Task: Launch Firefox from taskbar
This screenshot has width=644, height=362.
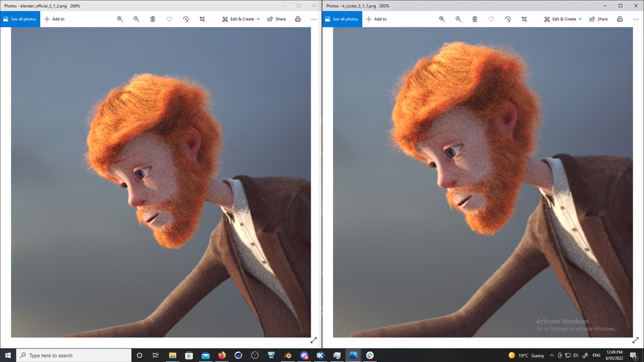Action: click(222, 355)
